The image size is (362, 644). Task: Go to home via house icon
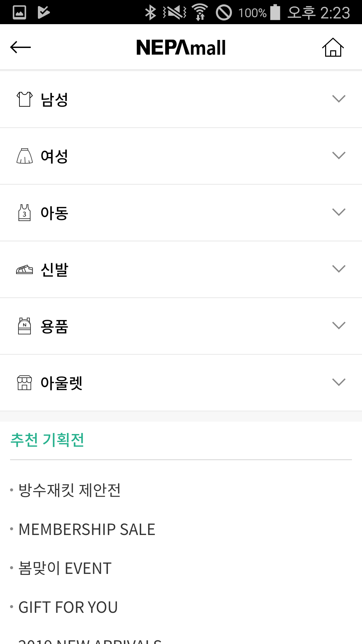333,47
